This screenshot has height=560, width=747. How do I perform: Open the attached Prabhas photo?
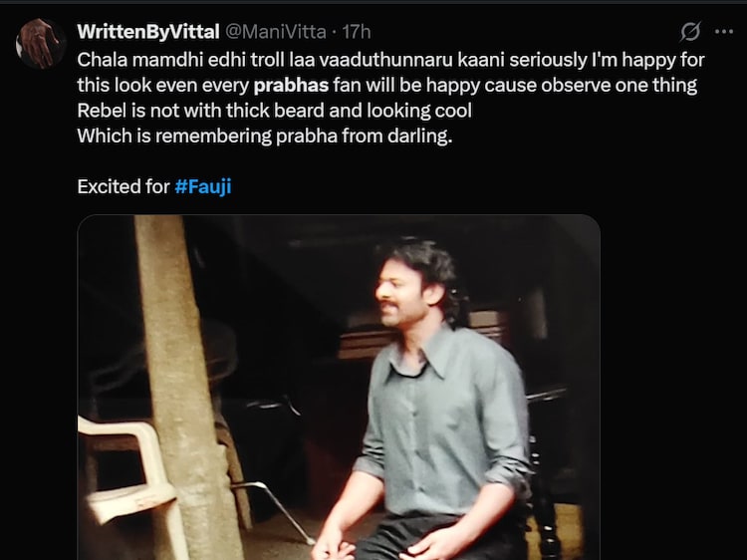pos(339,389)
